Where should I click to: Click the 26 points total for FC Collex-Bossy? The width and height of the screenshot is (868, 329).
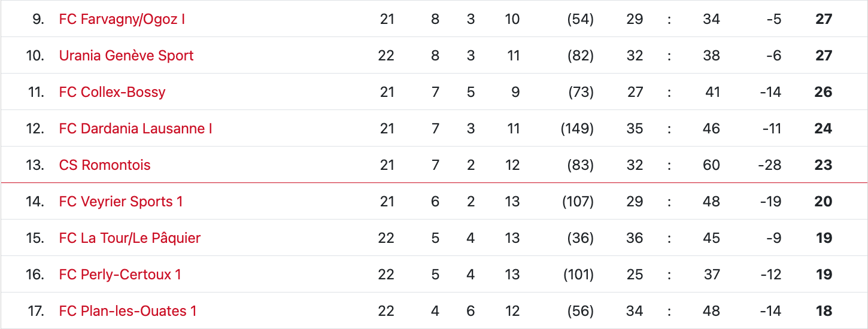pyautogui.click(x=823, y=92)
